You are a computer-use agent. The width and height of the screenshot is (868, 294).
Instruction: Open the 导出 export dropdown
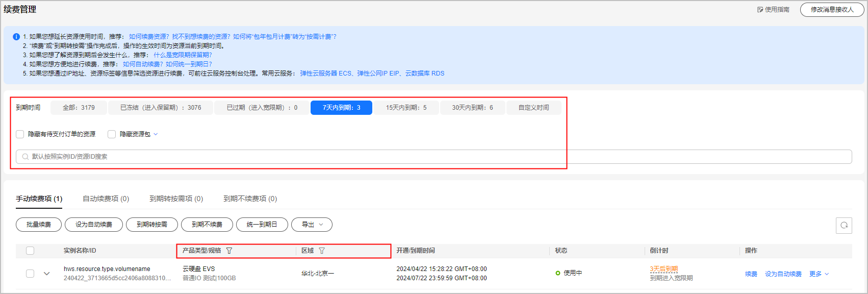pos(312,225)
